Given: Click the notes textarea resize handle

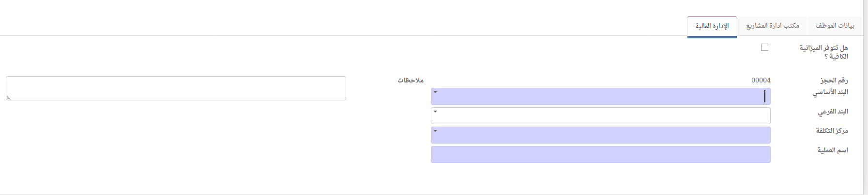Looking at the screenshot, I should 8,98.
